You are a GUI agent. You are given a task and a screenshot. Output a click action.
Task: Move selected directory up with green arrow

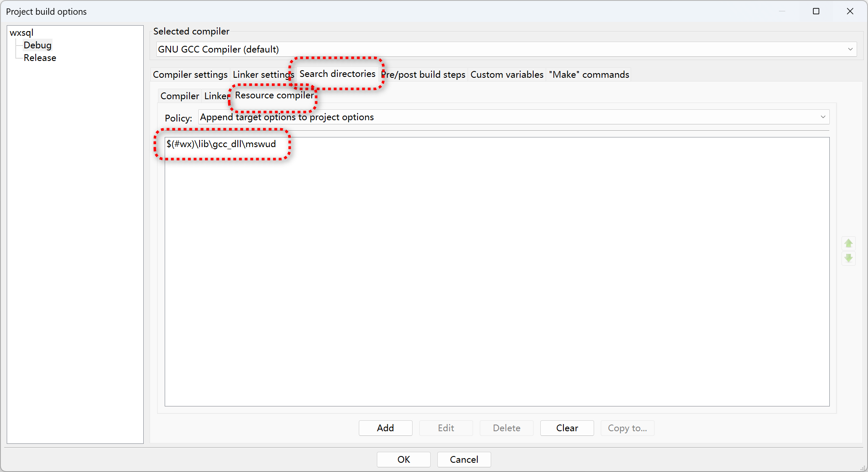[848, 243]
